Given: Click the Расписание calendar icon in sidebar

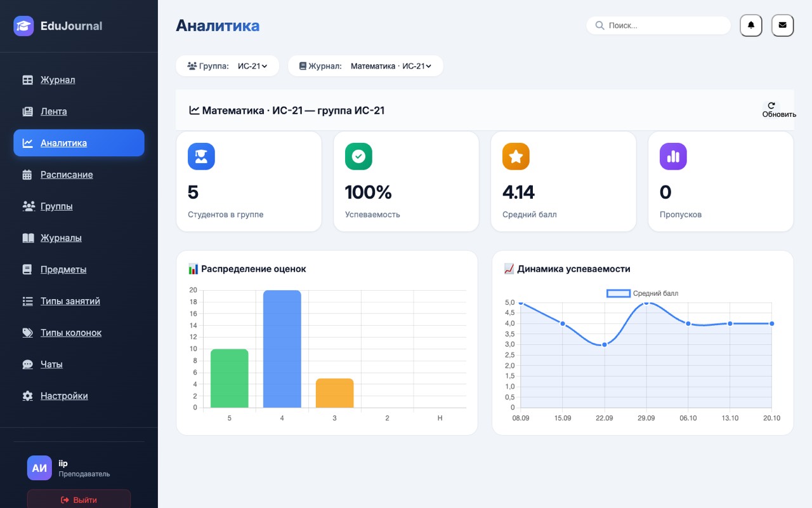Looking at the screenshot, I should point(27,175).
